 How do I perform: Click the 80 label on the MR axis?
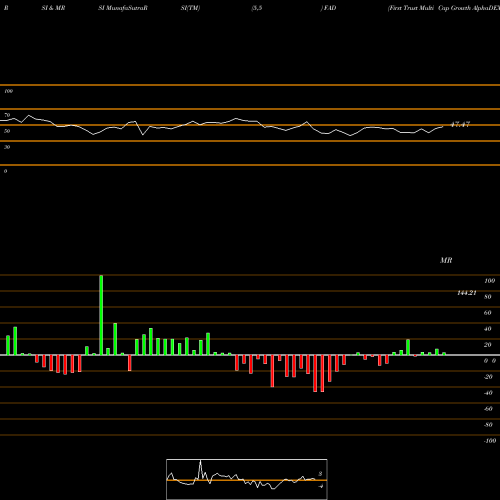pyautogui.click(x=488, y=297)
